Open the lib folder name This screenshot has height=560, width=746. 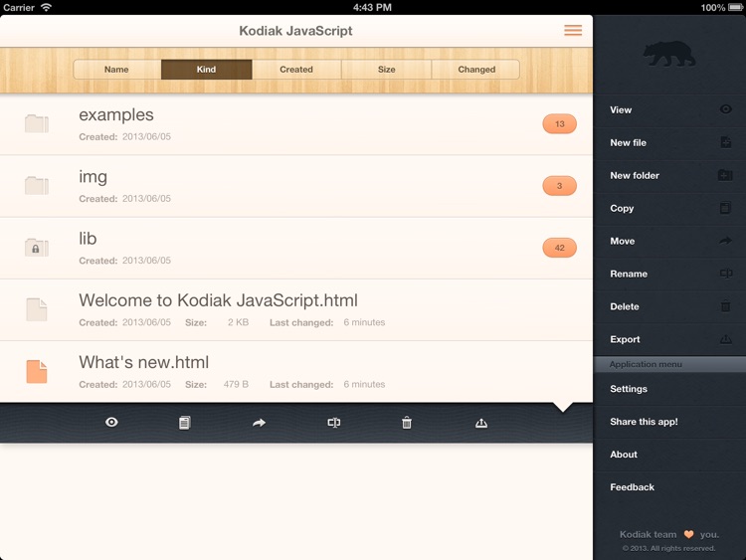coord(88,239)
